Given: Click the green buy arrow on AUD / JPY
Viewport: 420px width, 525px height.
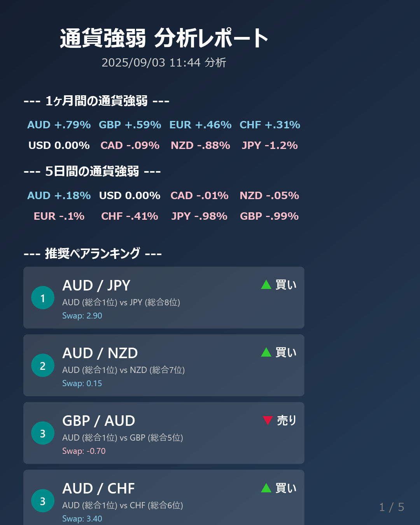Looking at the screenshot, I should pos(266,285).
